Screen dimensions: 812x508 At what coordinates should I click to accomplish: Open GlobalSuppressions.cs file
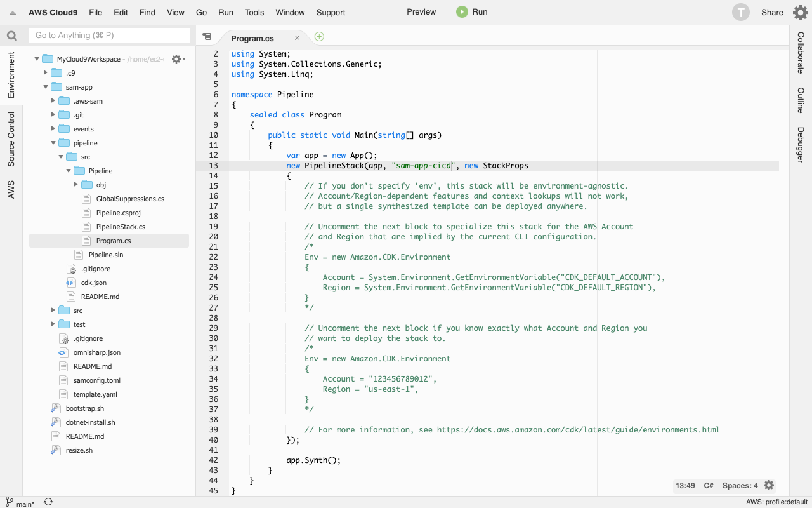(130, 199)
